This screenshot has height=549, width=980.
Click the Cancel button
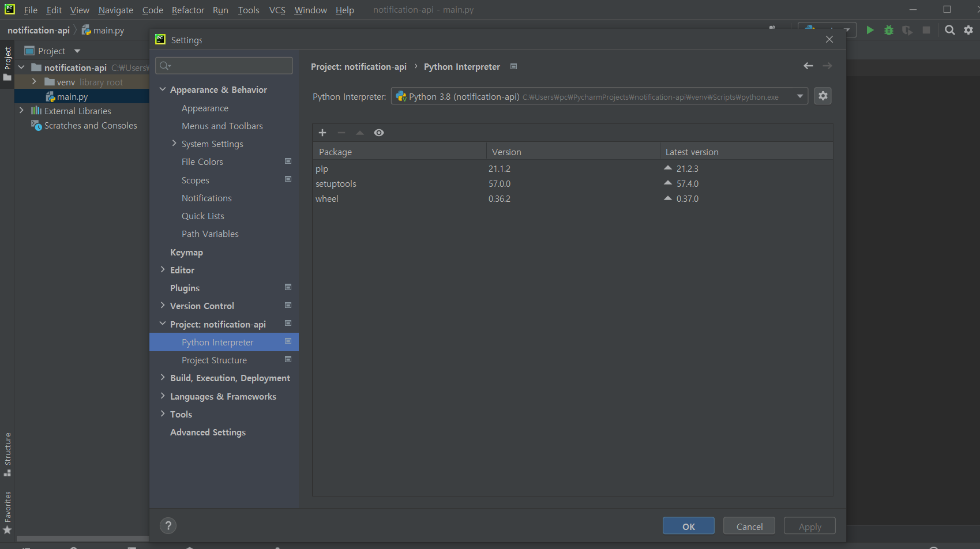tap(749, 526)
